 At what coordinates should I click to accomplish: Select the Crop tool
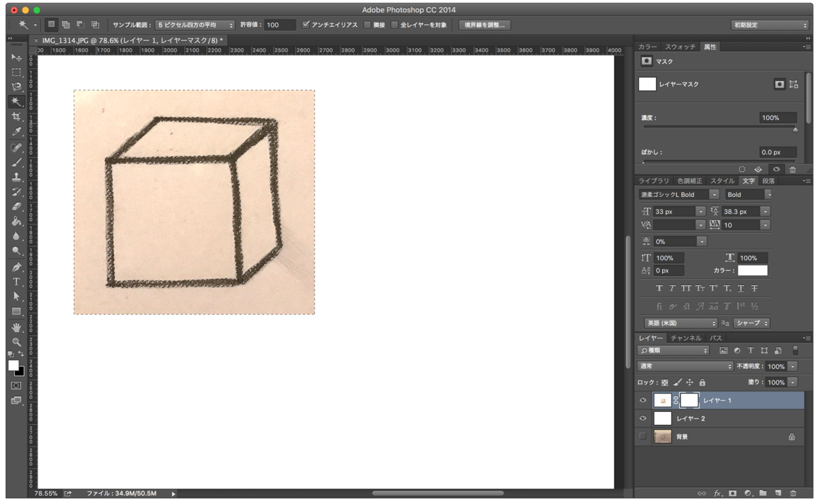click(16, 117)
